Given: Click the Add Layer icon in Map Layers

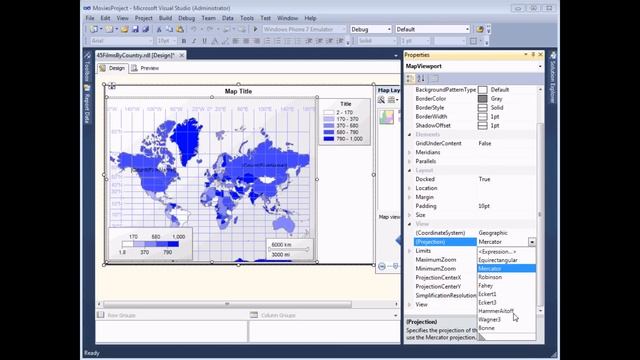Looking at the screenshot, I should 392,100.
